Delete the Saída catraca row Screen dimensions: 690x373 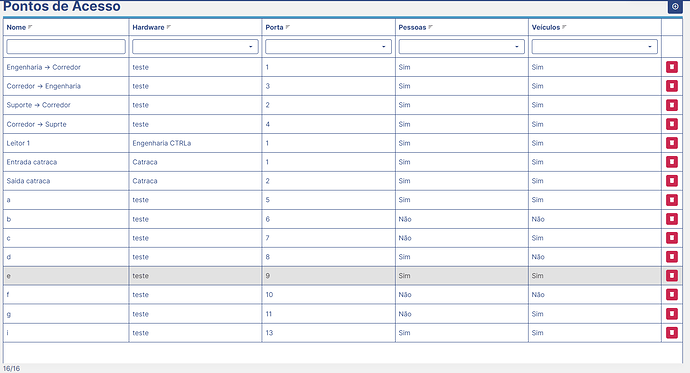pos(672,181)
